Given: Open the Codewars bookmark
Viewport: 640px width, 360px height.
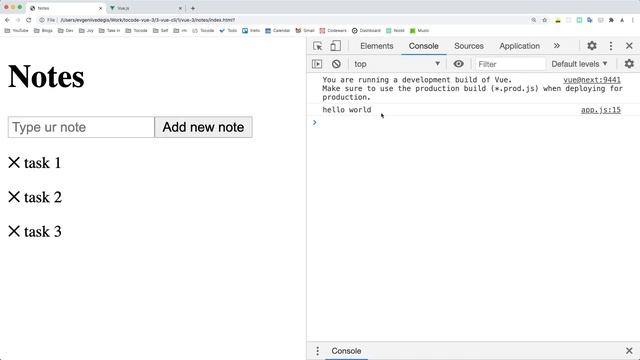Looking at the screenshot, I should 333,31.
